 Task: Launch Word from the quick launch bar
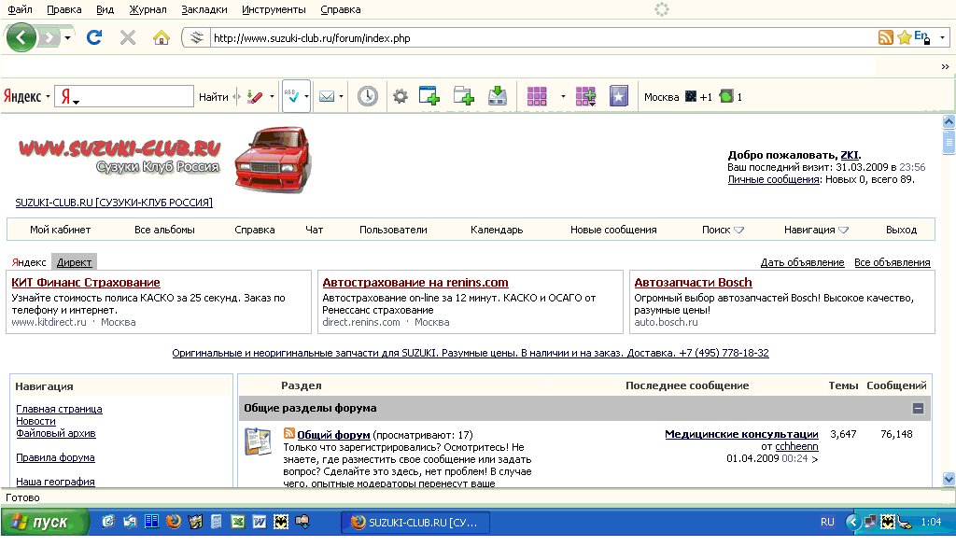click(260, 522)
